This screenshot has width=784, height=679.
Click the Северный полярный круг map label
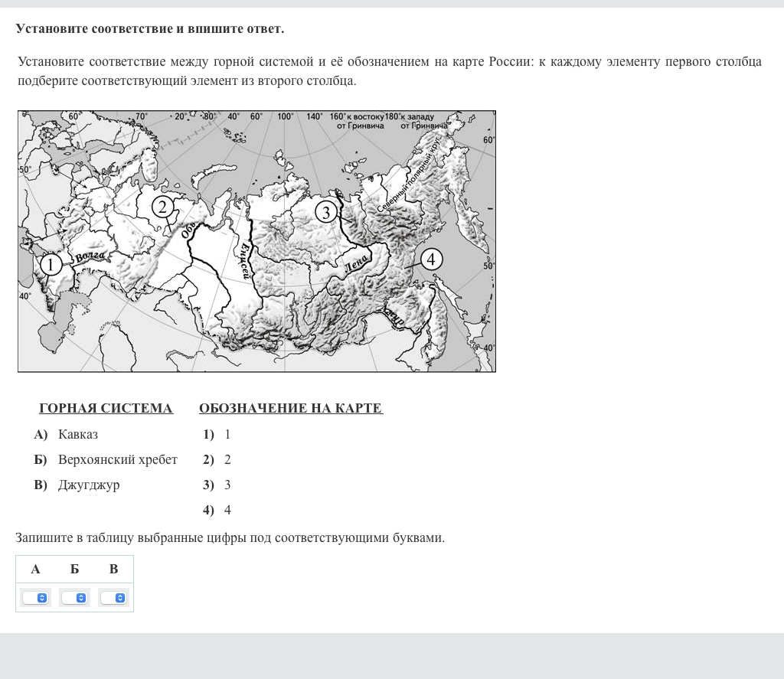point(410,181)
